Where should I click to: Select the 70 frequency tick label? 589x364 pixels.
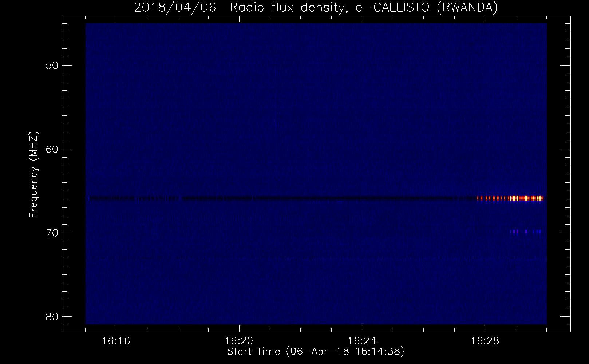[51, 233]
